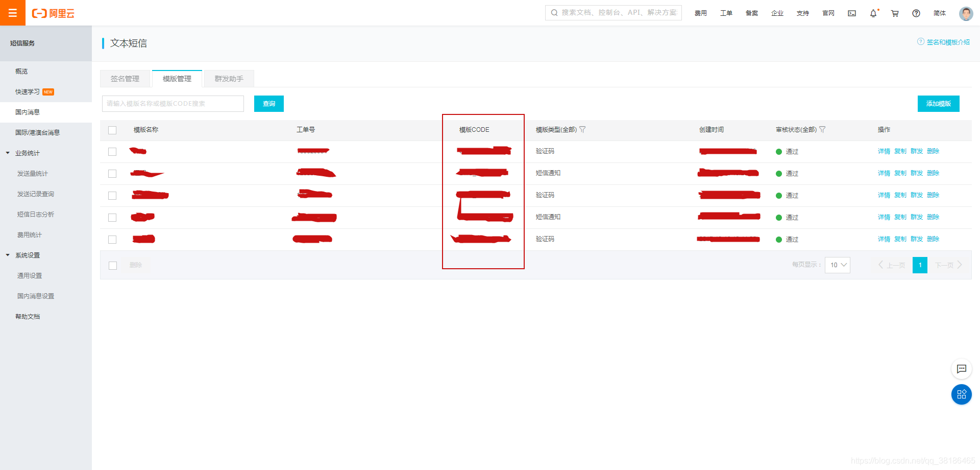Click the Aliyun logo
Screen dimensions: 980x470
click(x=53, y=13)
